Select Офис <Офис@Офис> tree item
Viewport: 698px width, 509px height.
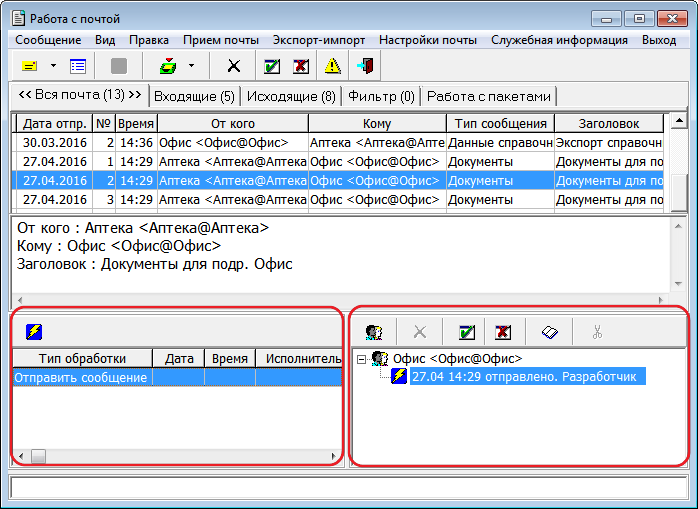point(457,358)
